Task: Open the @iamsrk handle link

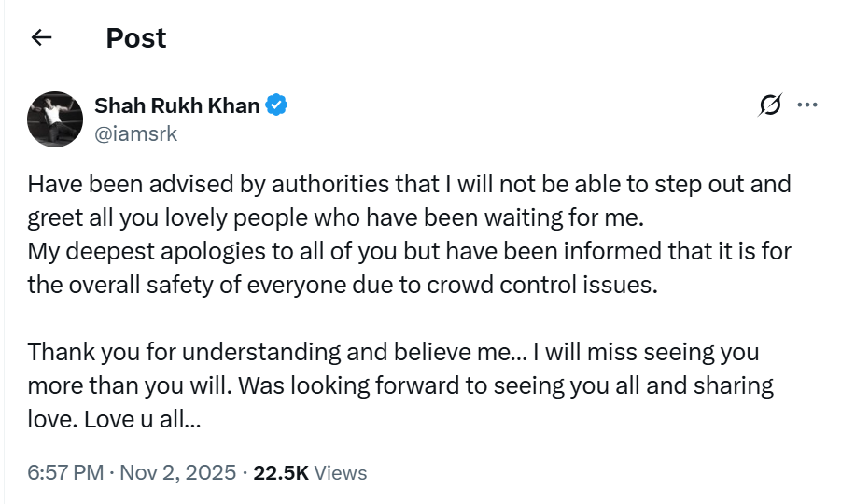Action: coord(135,133)
